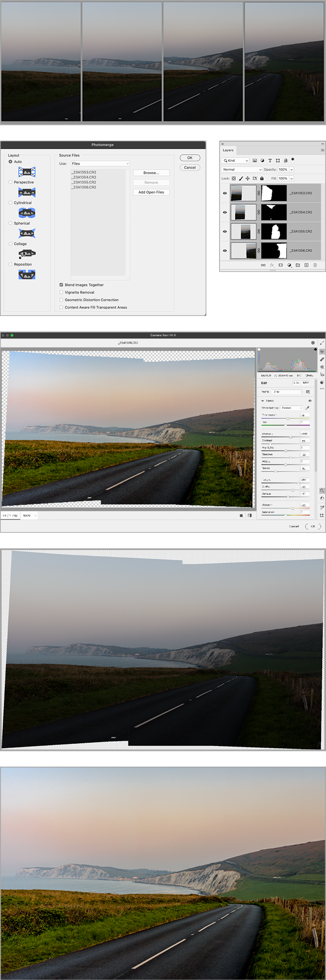This screenshot has width=326, height=980.
Task: Pick white balance eyedropper in Camera Raw
Action: 307,408
